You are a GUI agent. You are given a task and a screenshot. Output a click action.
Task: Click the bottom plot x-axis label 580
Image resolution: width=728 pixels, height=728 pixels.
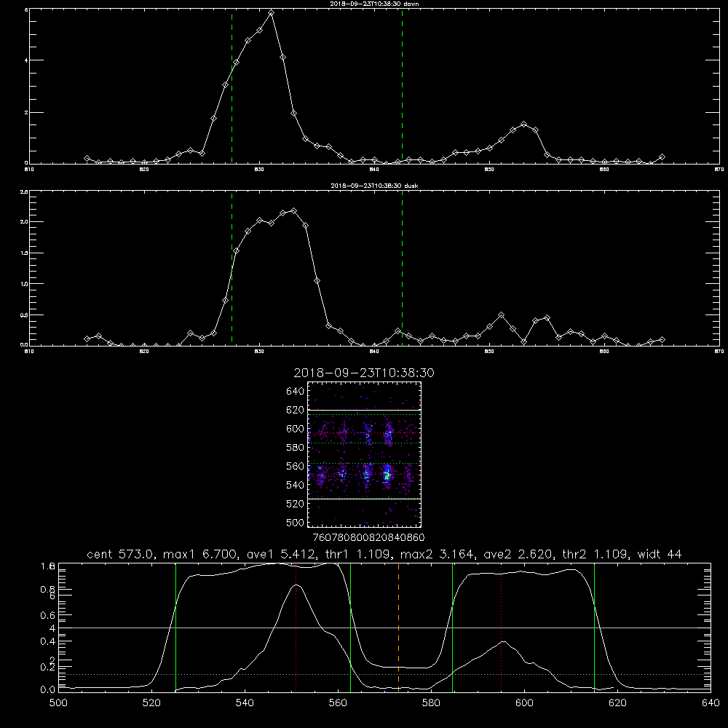pyautogui.click(x=431, y=703)
